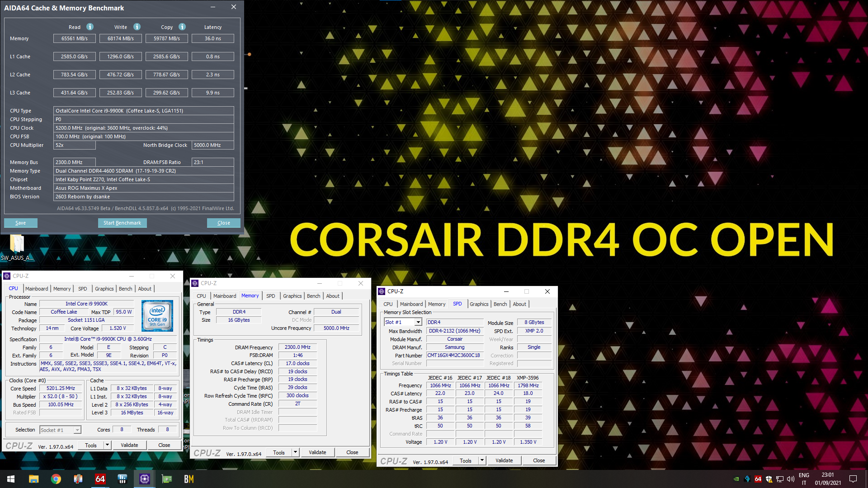Viewport: 868px width, 488px height.
Task: Click the CPU-Z SPD window title icon
Action: pos(382,291)
